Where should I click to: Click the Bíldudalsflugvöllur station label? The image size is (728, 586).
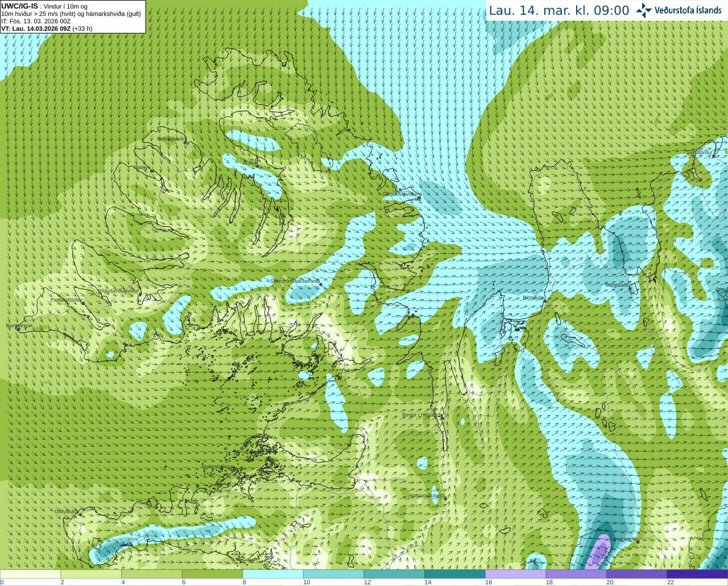118,290
